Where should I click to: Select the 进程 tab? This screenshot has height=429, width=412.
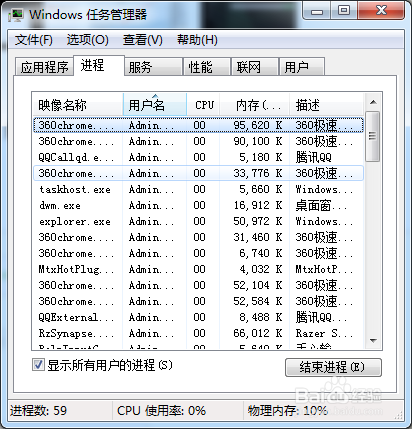[99, 65]
